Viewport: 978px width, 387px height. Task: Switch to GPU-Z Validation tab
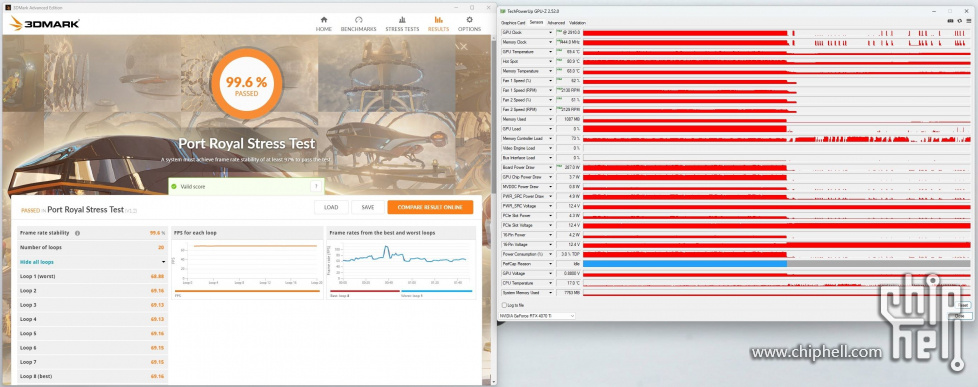click(x=577, y=22)
